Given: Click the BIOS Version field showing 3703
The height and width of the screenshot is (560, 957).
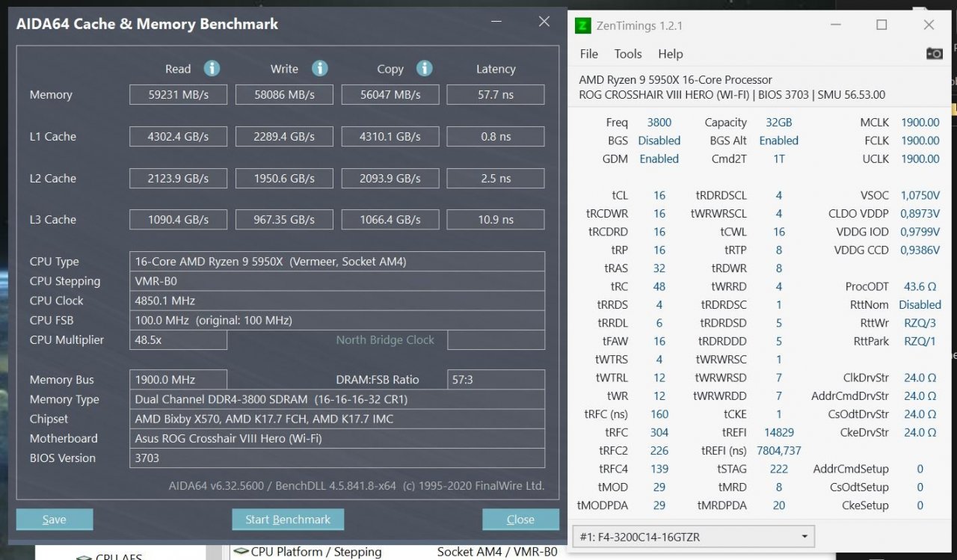Looking at the screenshot, I should pos(336,458).
